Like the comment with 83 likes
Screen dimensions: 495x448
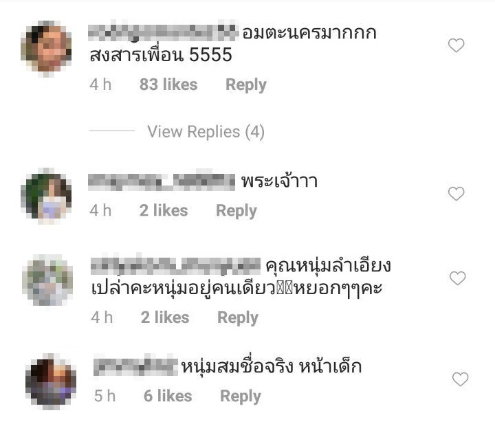[x=456, y=45]
